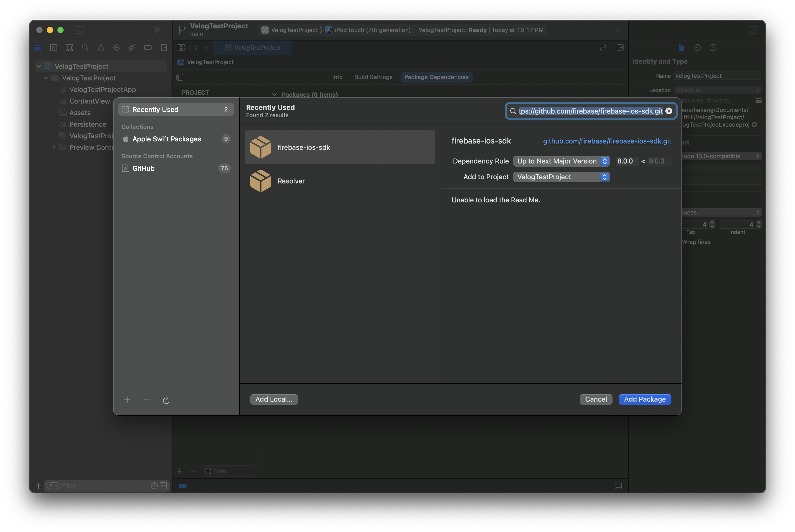Open the GitHub source control account

(176, 168)
